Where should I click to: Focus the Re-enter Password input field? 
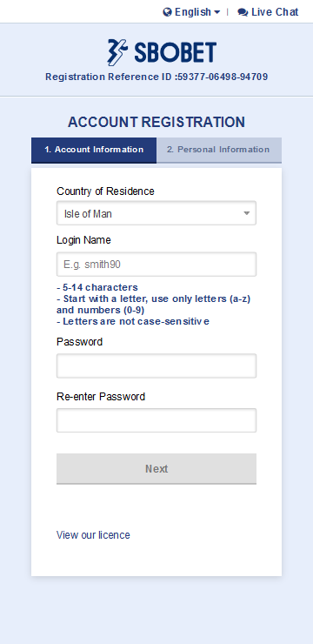156,420
